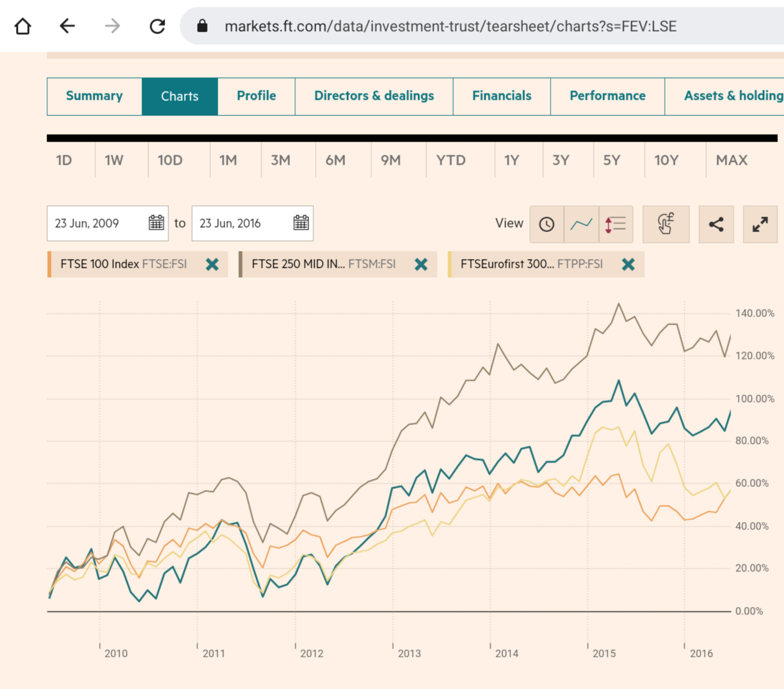Screen dimensions: 784x689
Task: Share the chart via share icon
Action: coord(716,224)
